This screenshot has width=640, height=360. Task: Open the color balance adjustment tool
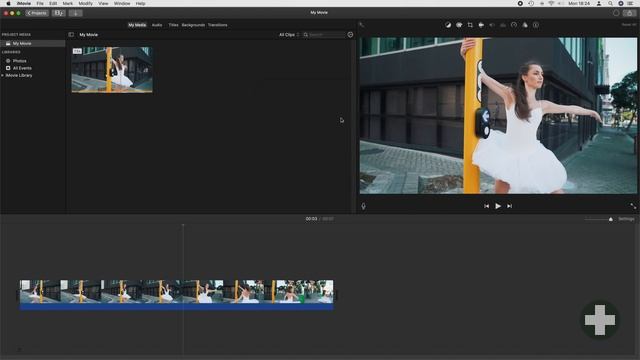click(448, 25)
